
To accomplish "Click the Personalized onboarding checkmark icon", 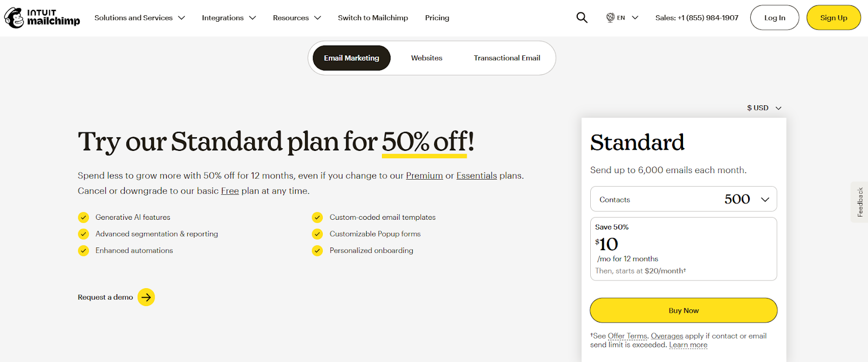I will click(x=317, y=251).
